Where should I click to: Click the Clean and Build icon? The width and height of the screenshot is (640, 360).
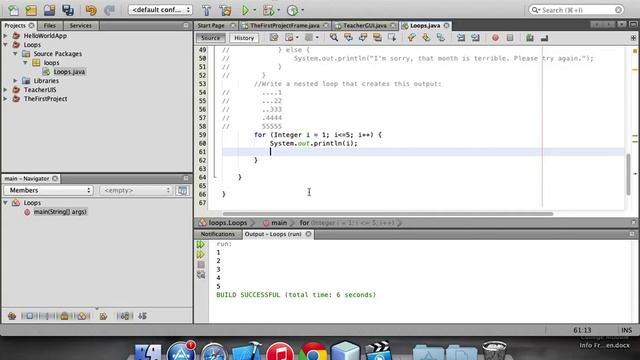pyautogui.click(x=225, y=10)
